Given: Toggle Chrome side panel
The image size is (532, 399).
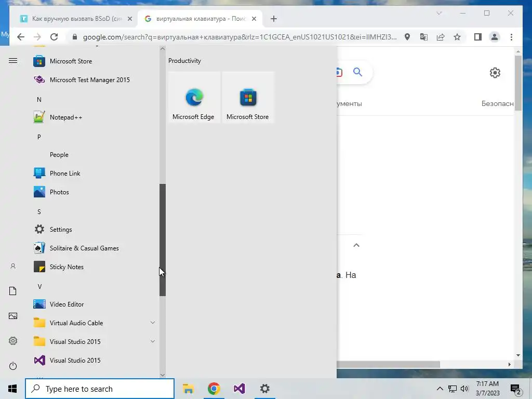Looking at the screenshot, I should pos(478,37).
